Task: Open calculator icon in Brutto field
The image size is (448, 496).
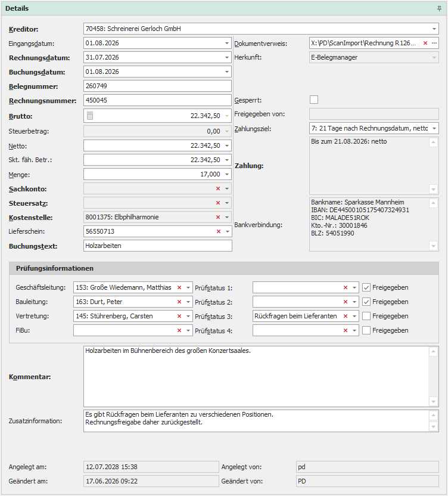Action: tap(90, 116)
